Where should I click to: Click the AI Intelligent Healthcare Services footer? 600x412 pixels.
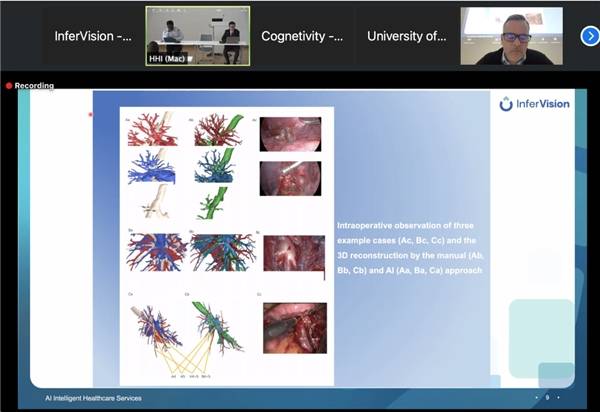click(x=94, y=398)
